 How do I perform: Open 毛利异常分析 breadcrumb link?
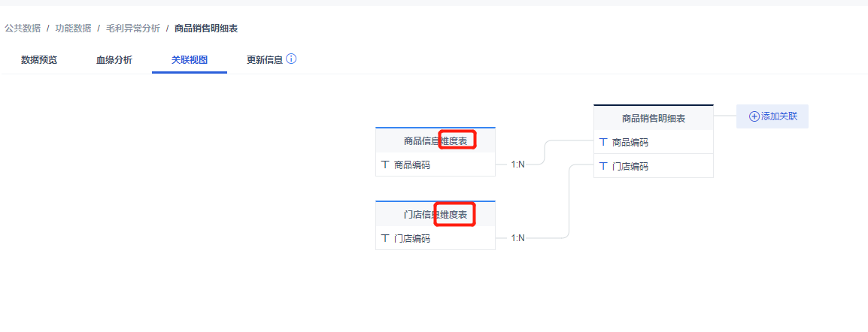tap(133, 28)
